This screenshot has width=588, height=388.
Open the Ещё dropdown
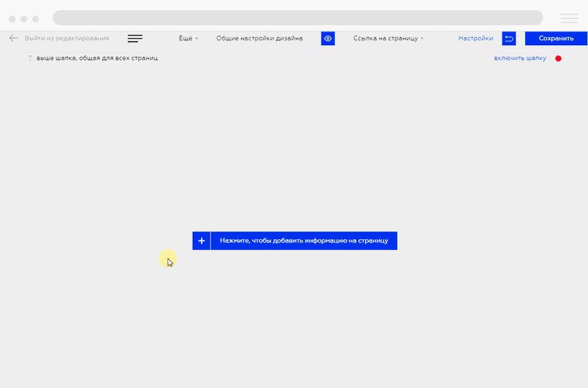188,38
